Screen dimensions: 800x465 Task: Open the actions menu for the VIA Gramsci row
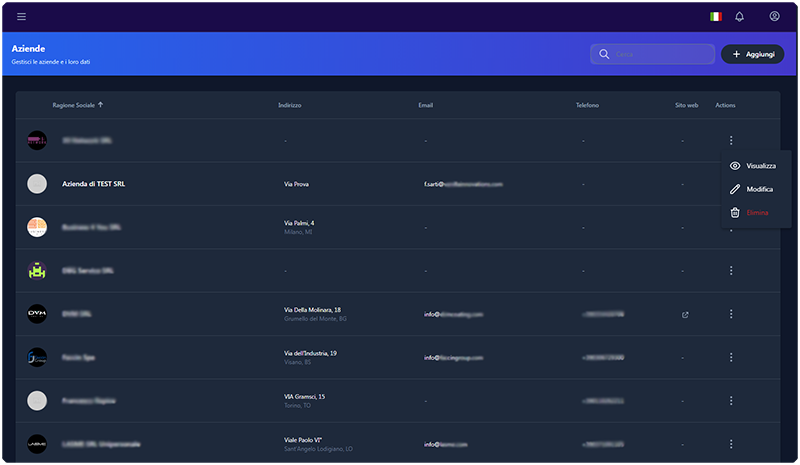pyautogui.click(x=731, y=400)
